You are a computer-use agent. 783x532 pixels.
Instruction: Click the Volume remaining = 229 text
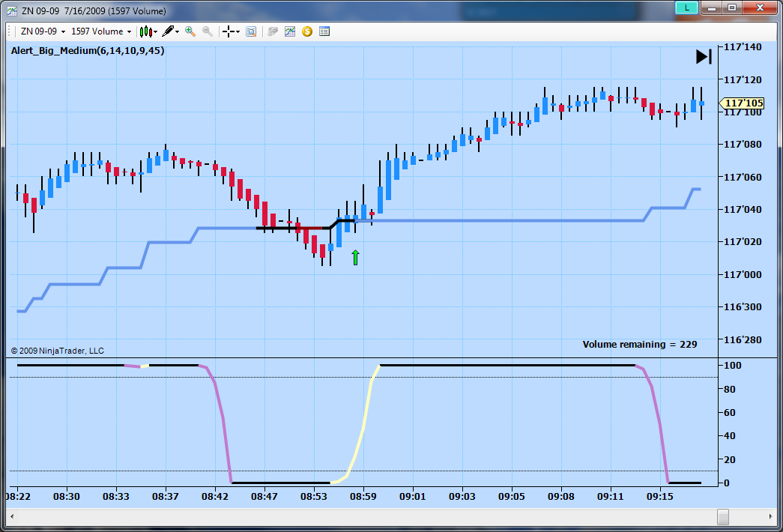(639, 344)
